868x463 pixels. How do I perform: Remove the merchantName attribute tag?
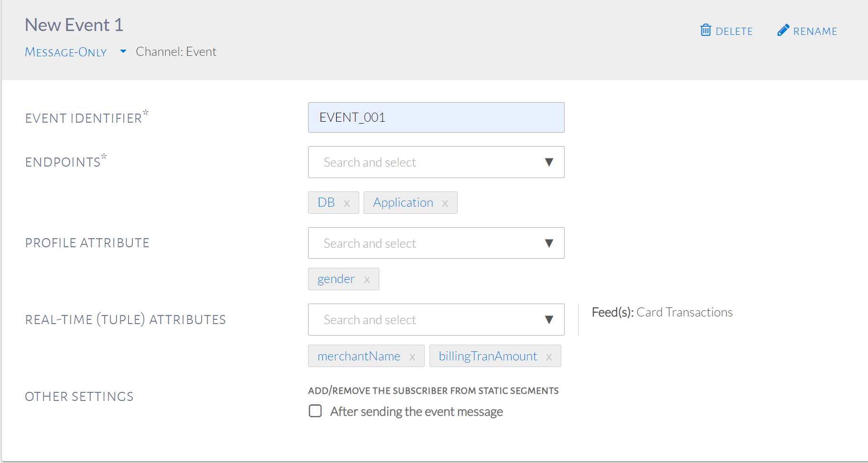point(412,357)
